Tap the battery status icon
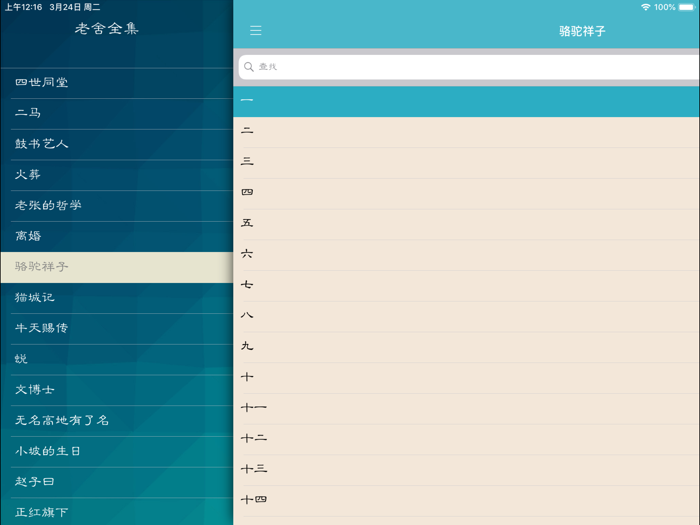Viewport: 700px width, 525px height. [x=687, y=7]
